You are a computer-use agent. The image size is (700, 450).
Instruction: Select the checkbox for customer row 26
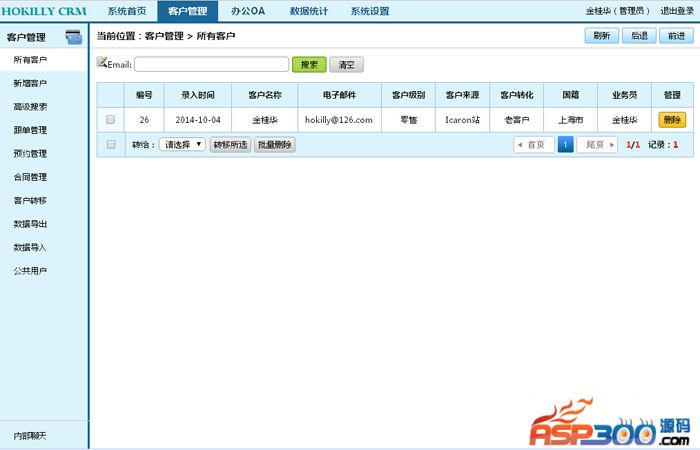[111, 120]
